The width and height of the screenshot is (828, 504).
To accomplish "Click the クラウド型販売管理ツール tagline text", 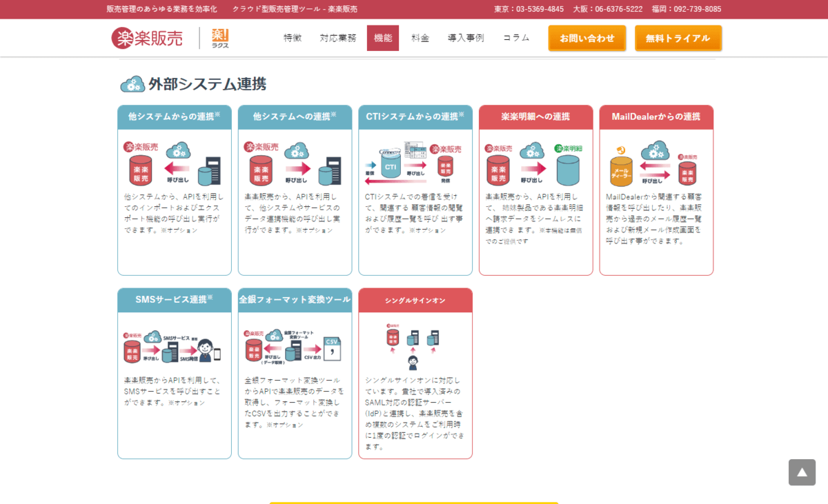I will (295, 9).
